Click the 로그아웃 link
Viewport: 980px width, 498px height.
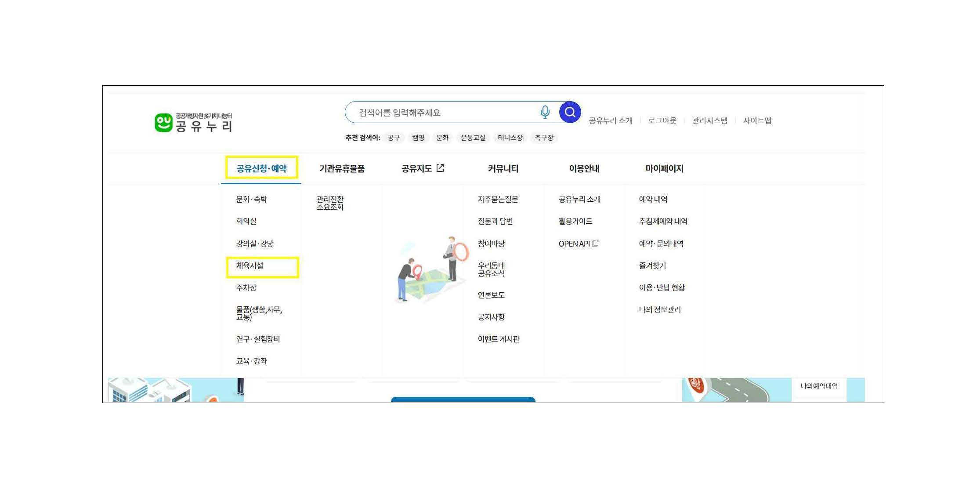pyautogui.click(x=662, y=120)
